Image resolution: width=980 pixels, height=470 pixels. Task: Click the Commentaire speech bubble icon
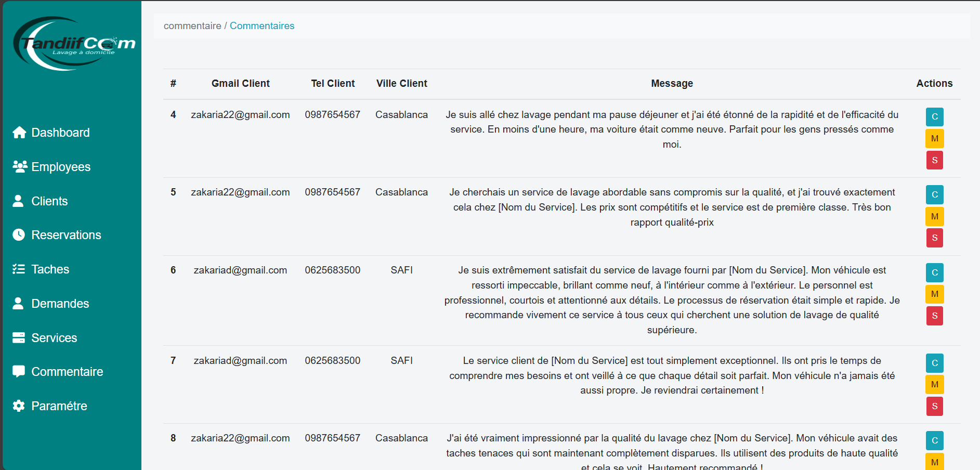(x=19, y=371)
